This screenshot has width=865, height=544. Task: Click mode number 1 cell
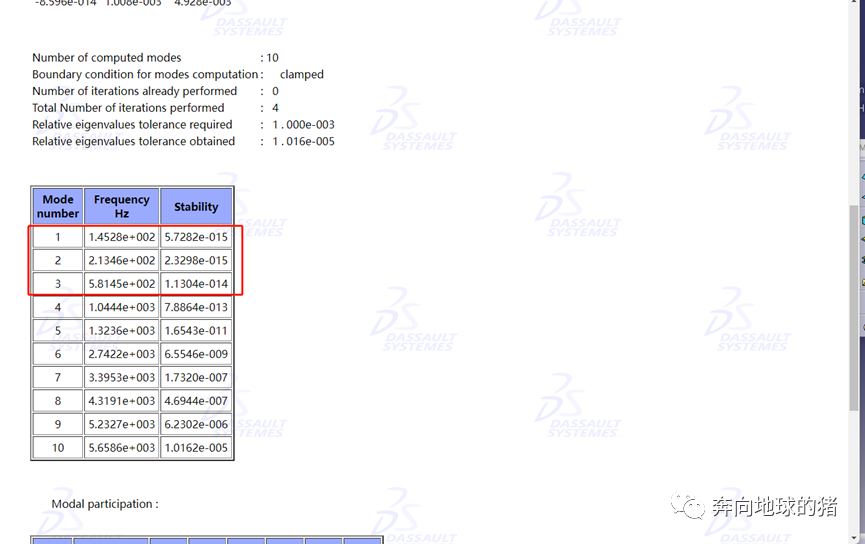(x=58, y=237)
